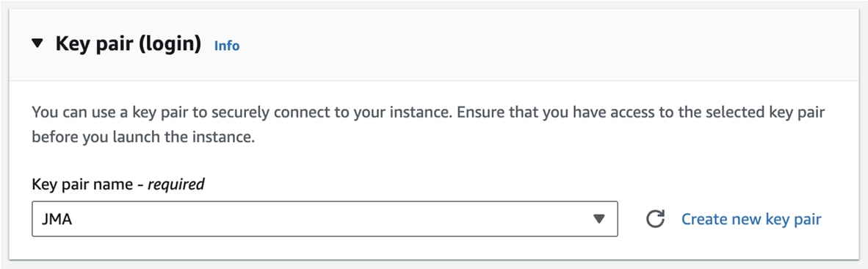Click the word 'required' in field label

pos(176,184)
